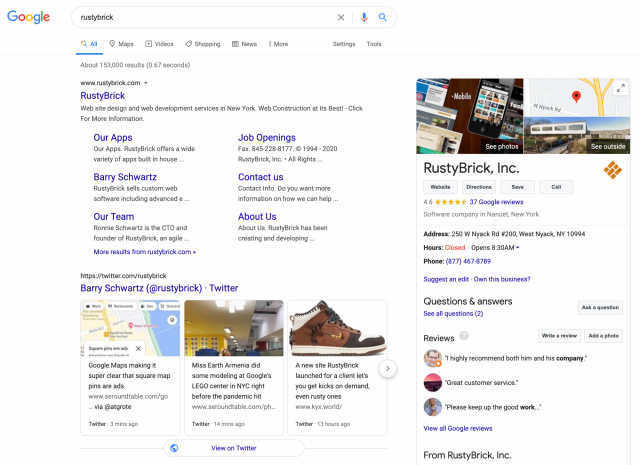Click the View on Twitter button

point(233,448)
